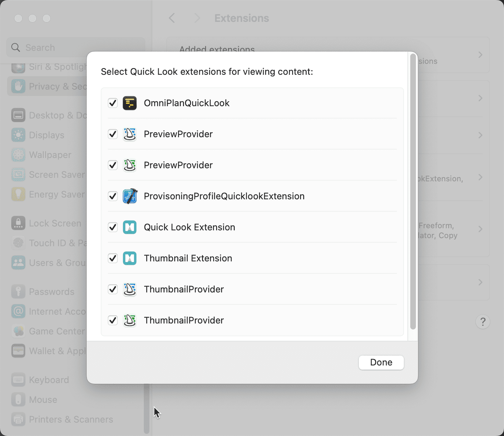The image size is (504, 436).
Task: Click the Xcode hammer icon for ProvisoningProfileQuicklookExtension
Action: pyautogui.click(x=130, y=196)
